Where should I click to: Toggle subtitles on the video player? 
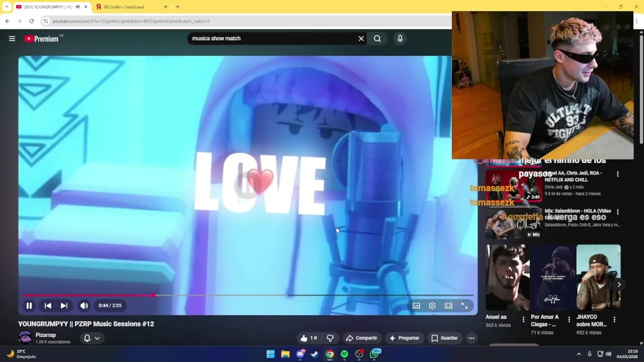tap(416, 305)
